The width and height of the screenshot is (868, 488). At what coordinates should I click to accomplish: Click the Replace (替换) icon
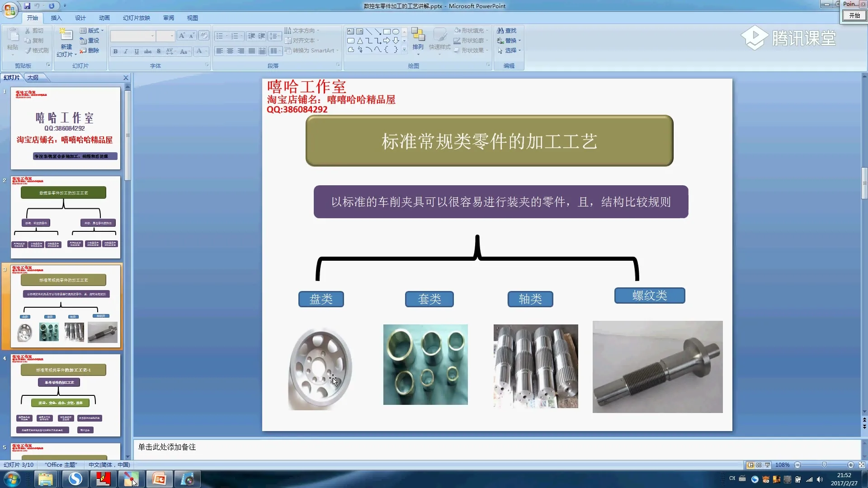point(502,40)
